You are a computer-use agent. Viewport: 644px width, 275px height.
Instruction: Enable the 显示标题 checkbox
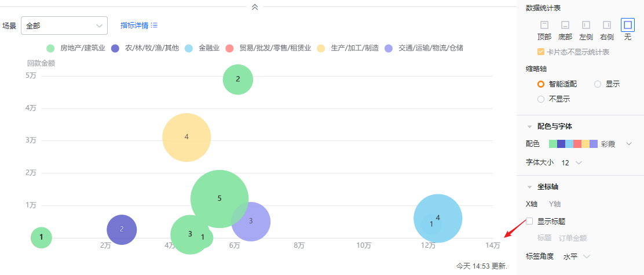[x=529, y=221]
